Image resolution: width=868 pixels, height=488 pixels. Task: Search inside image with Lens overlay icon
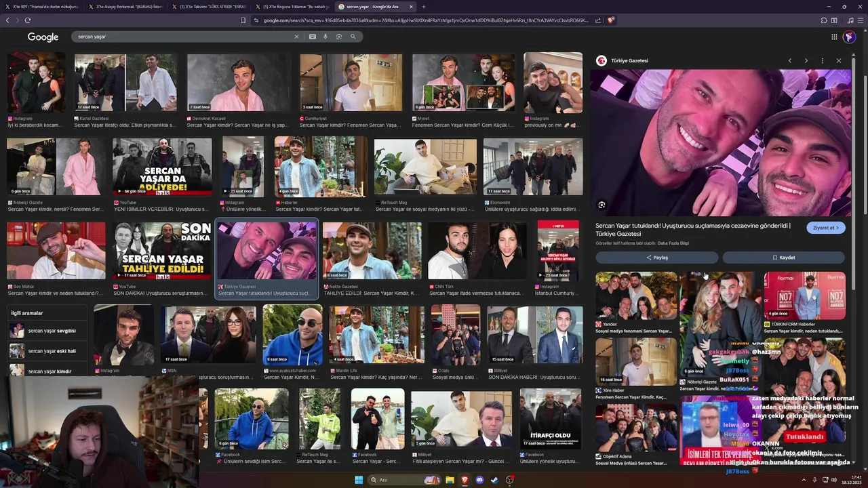601,205
